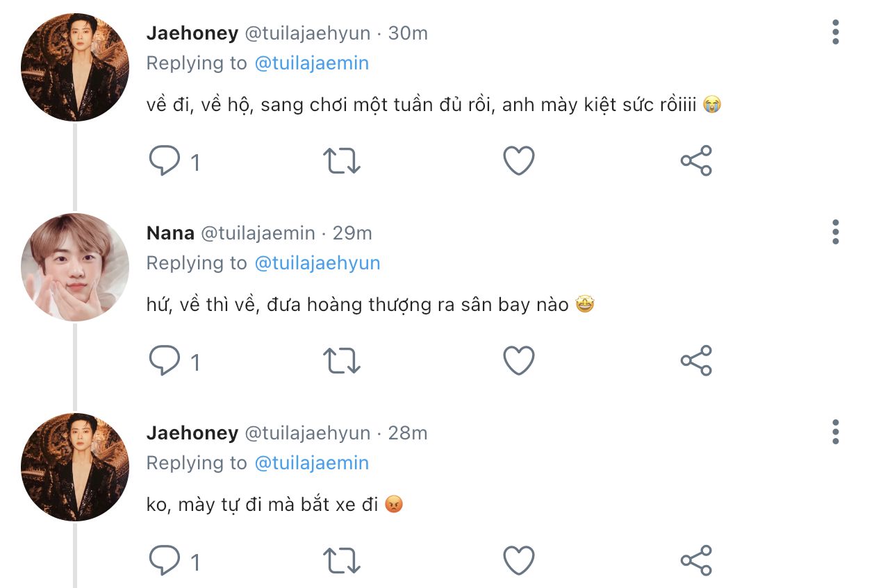Share Jaehoney's 30m tweet
This screenshot has width=892, height=588.
click(x=696, y=161)
